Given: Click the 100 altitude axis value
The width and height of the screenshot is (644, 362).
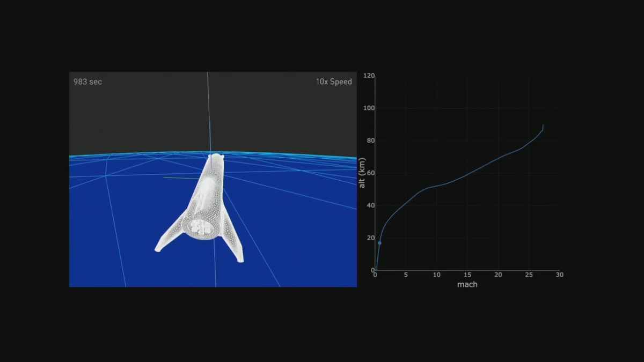Looking at the screenshot, I should point(369,108).
